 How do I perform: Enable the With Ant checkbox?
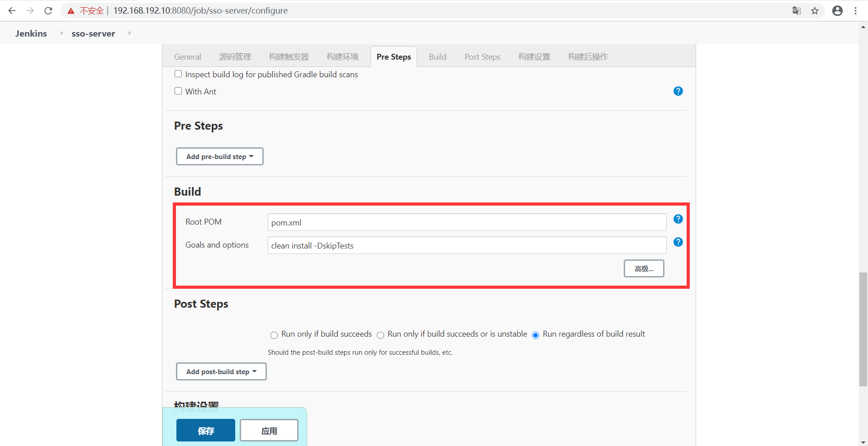178,91
